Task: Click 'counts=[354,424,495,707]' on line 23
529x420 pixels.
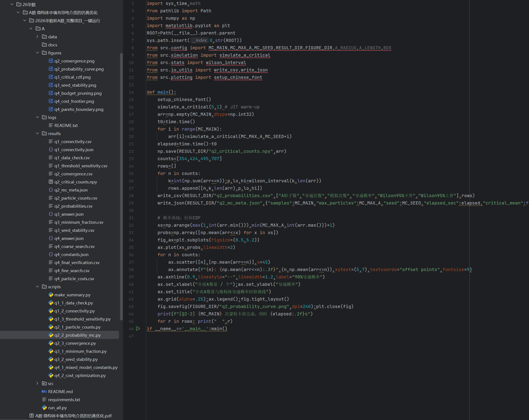Action: click(x=189, y=159)
